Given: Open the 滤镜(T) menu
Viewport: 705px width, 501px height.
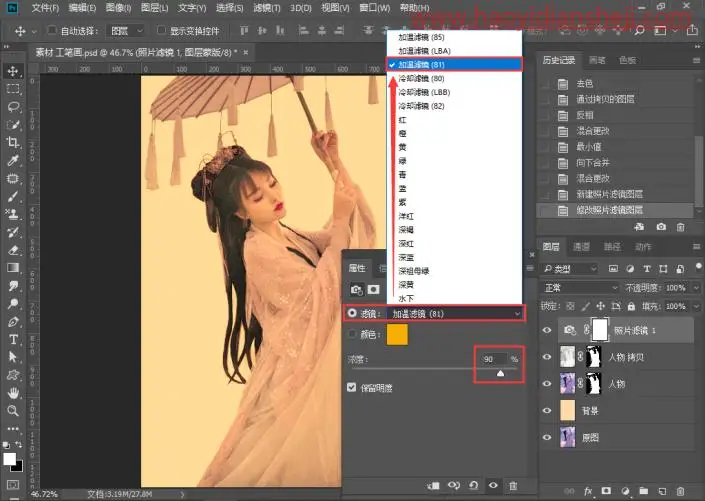Looking at the screenshot, I should tap(267, 8).
